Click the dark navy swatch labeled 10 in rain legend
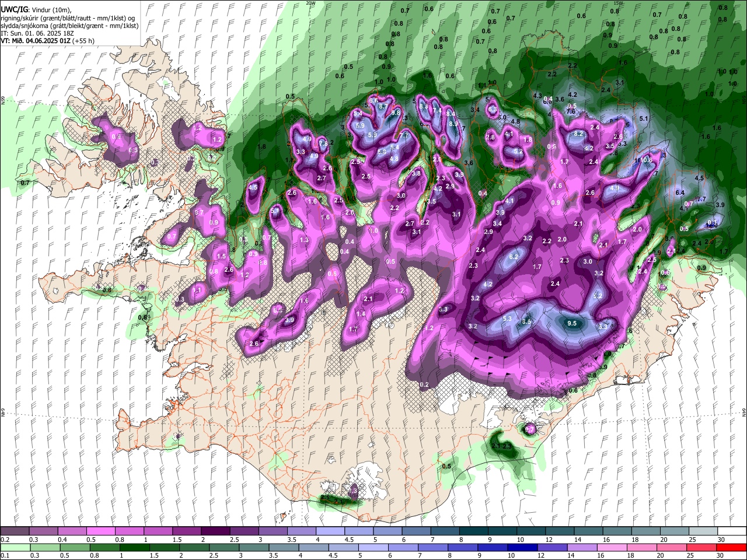Viewport: 747px width, 560px height. click(522, 547)
